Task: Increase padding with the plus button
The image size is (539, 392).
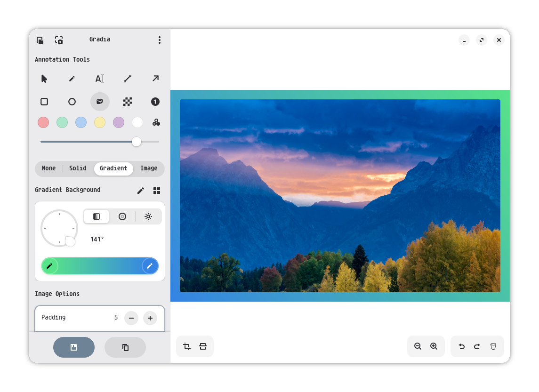Action: point(150,318)
